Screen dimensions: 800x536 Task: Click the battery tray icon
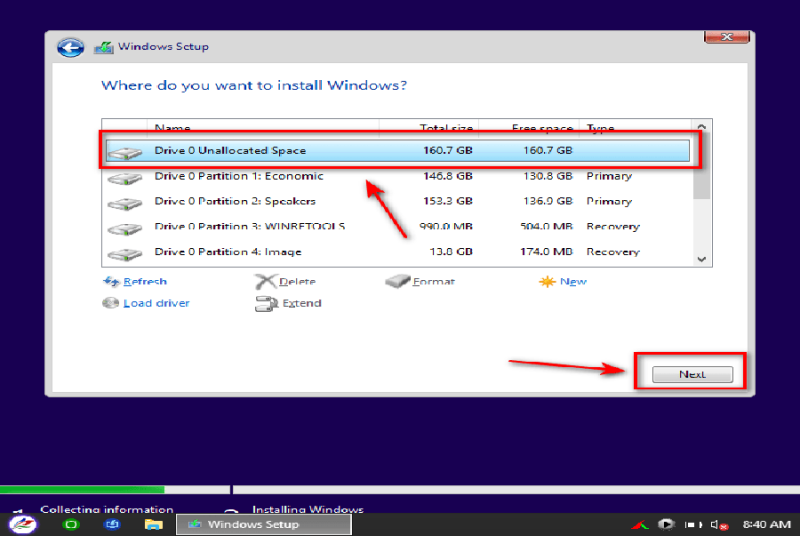[x=693, y=525]
